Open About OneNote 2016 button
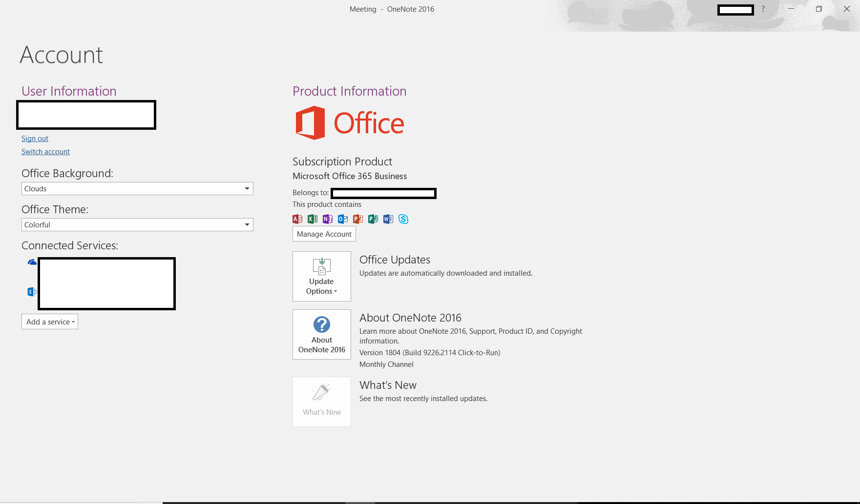 point(322,335)
